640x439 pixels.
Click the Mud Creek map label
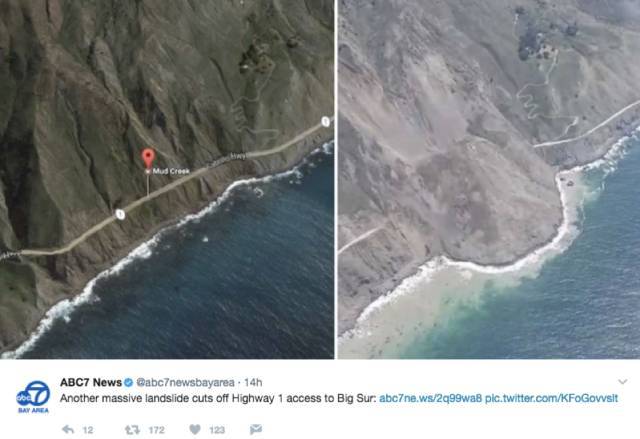(171, 171)
